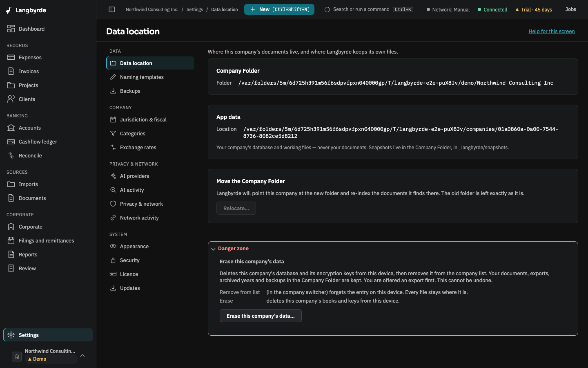This screenshot has height=368, width=588.
Task: Toggle the sidebar panel icon
Action: pos(112,9)
